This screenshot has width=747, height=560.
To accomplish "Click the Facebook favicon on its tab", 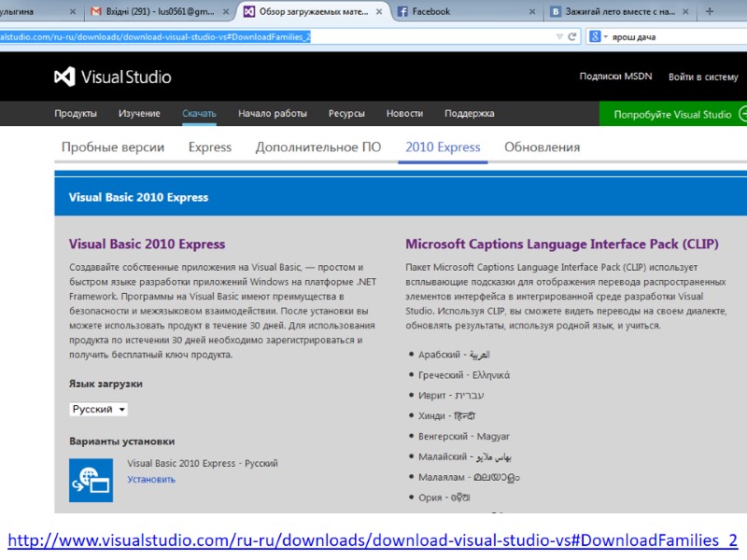I will point(402,11).
